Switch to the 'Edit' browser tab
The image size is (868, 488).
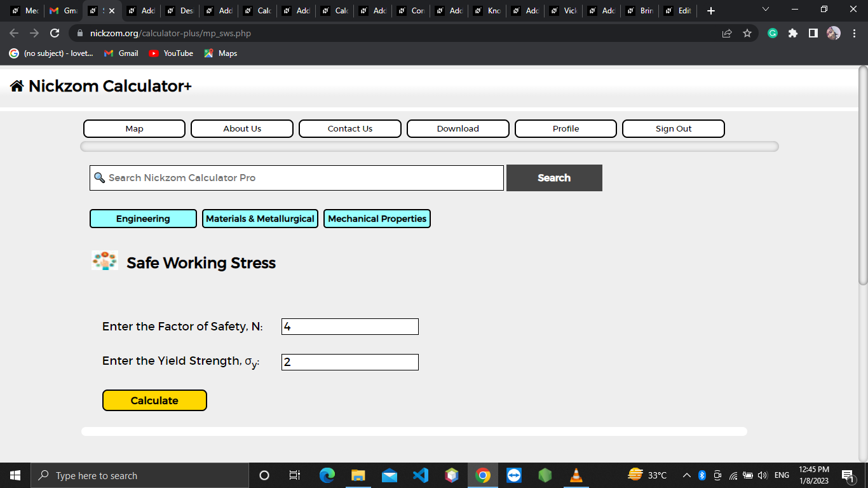[x=678, y=11]
